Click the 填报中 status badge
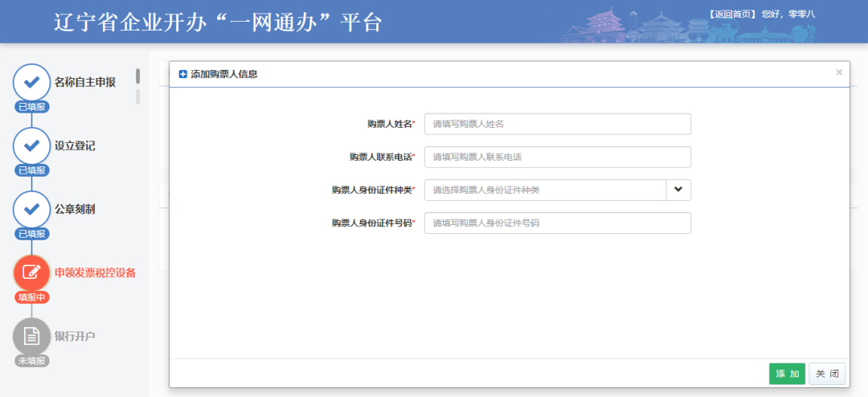 [x=31, y=297]
